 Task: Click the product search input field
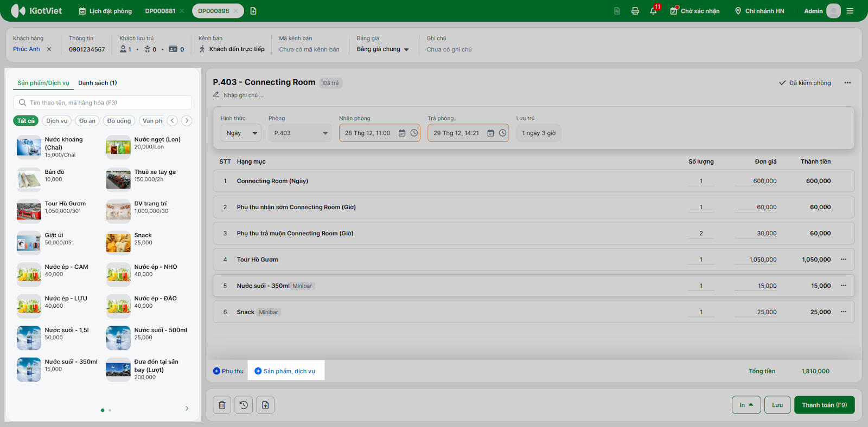click(103, 102)
